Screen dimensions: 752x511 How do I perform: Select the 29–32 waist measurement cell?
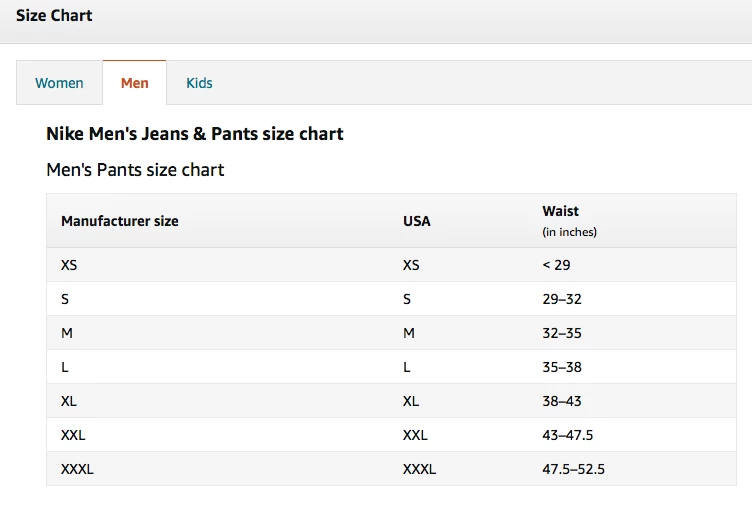[x=562, y=299]
